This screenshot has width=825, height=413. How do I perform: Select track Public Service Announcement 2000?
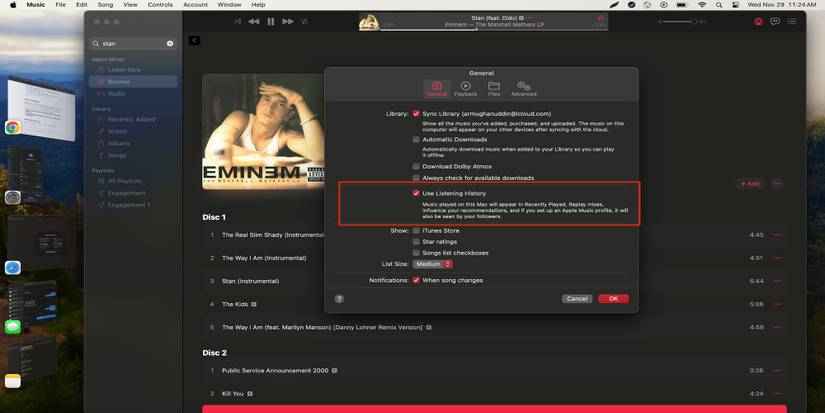point(495,371)
